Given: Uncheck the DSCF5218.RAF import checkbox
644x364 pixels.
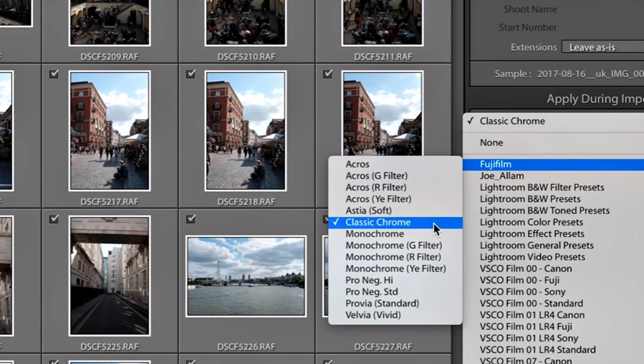Looking at the screenshot, I should click(x=191, y=74).
